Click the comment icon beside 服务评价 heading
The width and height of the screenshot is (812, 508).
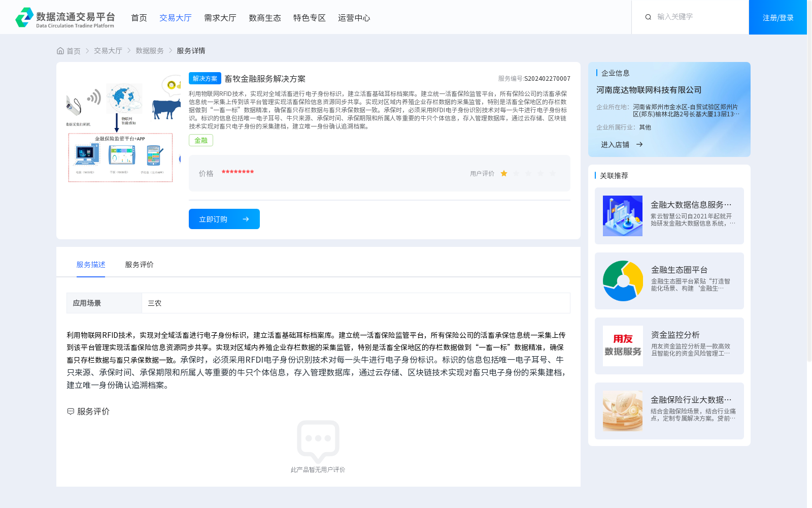71,411
